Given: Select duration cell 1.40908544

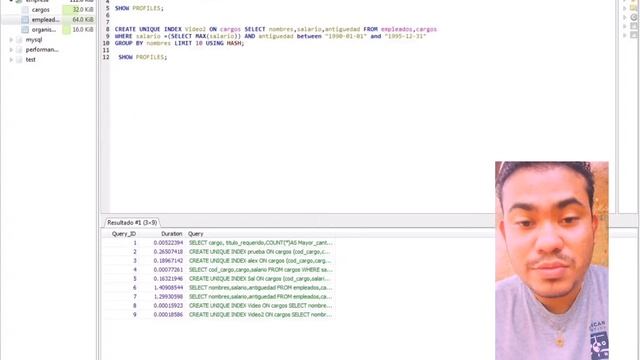Looking at the screenshot, I should tap(168, 288).
